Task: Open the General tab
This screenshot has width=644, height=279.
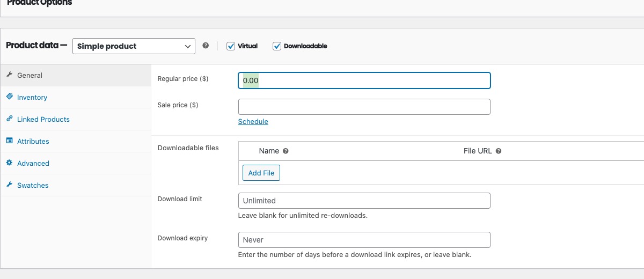Action: point(76,75)
